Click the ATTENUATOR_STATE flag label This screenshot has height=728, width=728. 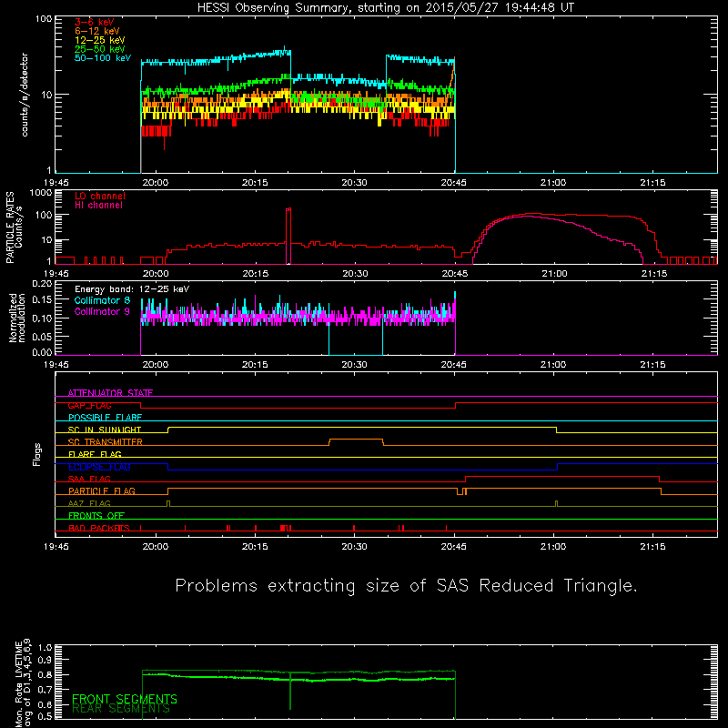tap(110, 393)
